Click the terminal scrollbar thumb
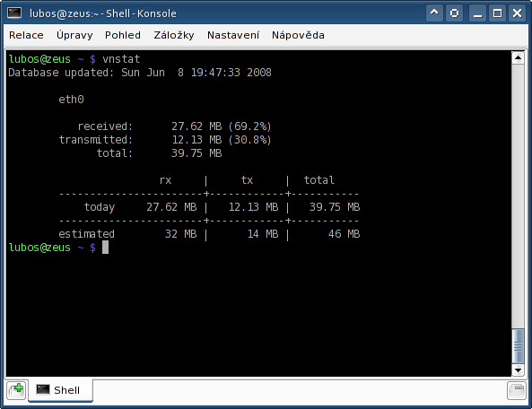 click(518, 346)
